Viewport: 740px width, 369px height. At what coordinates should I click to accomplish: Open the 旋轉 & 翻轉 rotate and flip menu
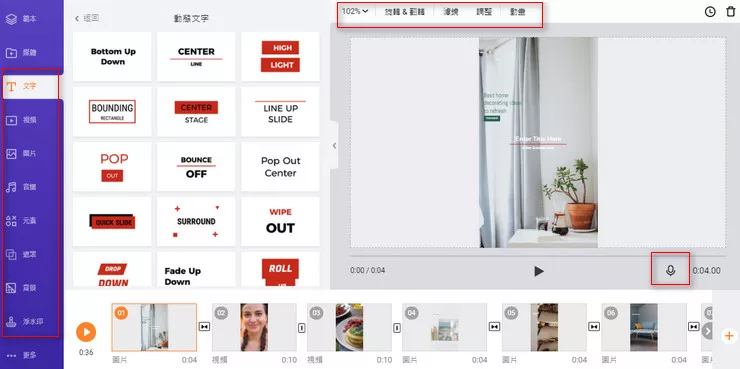click(x=404, y=12)
